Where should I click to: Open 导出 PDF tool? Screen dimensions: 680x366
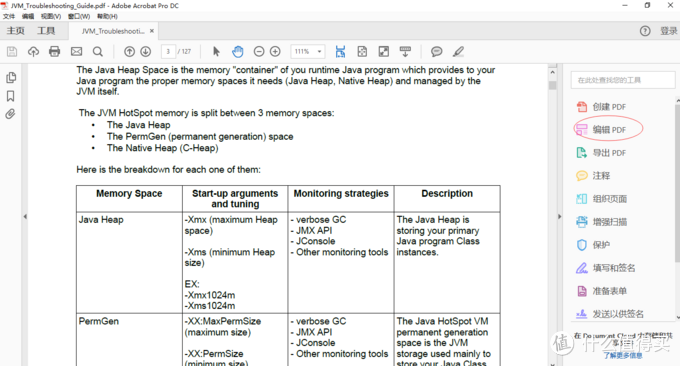coord(601,153)
